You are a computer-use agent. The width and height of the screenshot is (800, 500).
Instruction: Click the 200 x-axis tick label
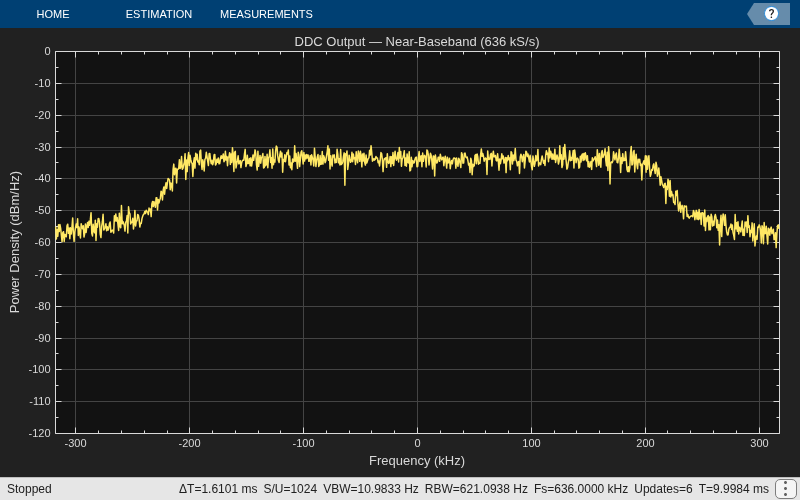pyautogui.click(x=645, y=443)
